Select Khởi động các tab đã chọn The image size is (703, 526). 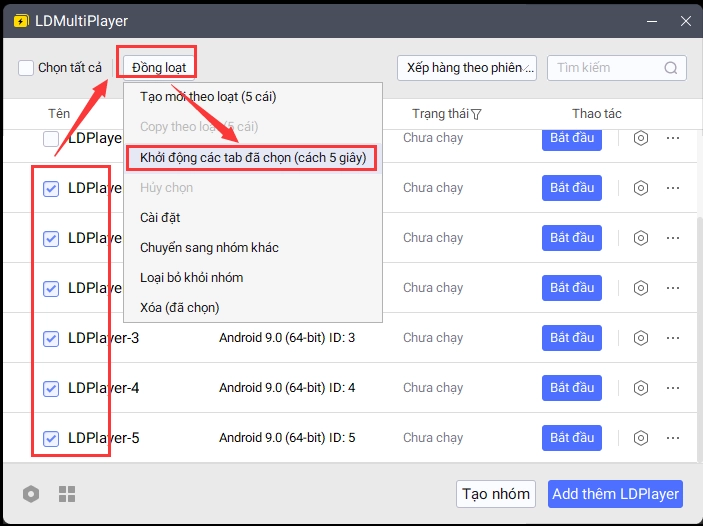pos(252,157)
